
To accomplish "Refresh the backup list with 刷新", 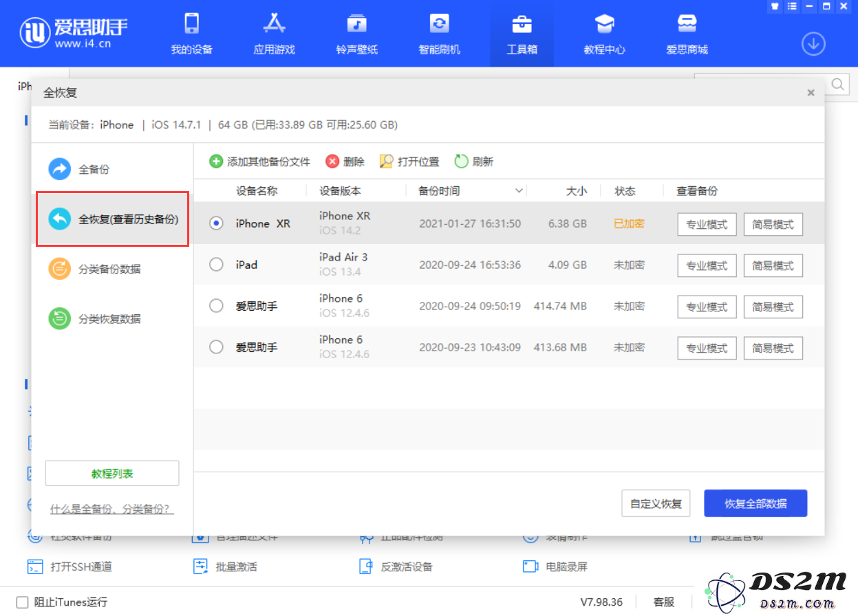I will (474, 162).
